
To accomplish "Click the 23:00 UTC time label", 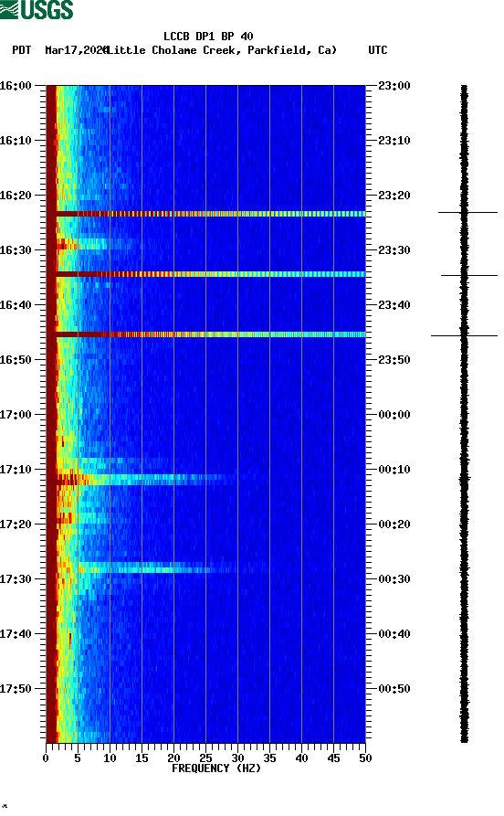I will 394,85.
